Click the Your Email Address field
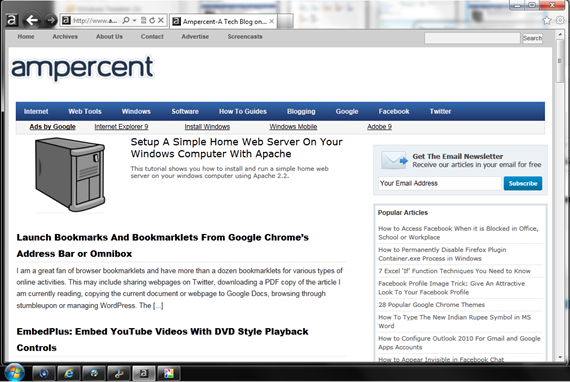Viewport: 570px width, 382px height. [x=439, y=184]
